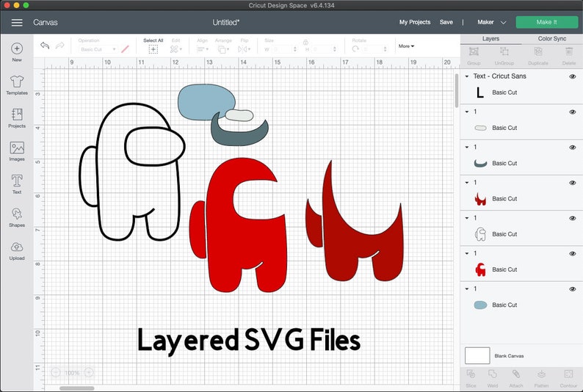Open the Shapes panel
Image resolution: width=583 pixels, height=392 pixels.
17,217
